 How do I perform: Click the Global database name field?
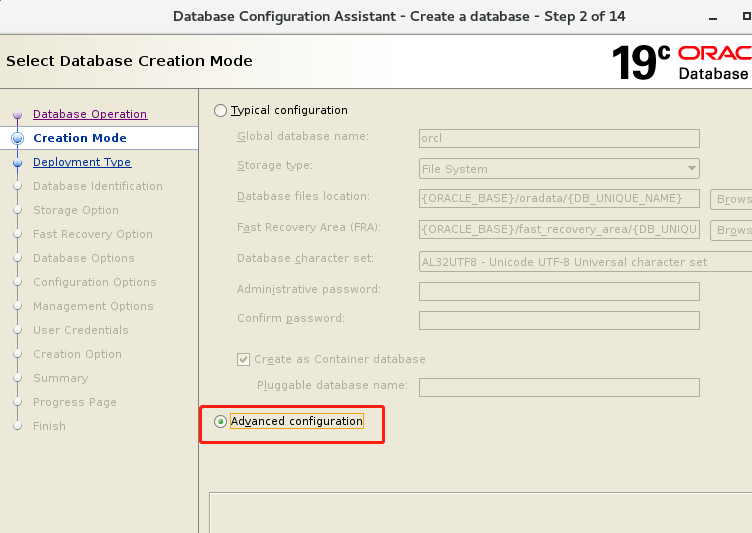click(559, 138)
